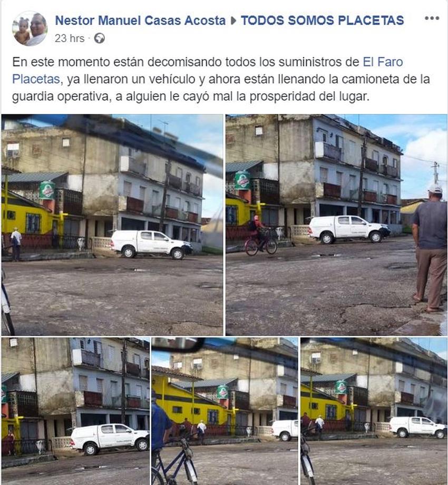This screenshot has width=448, height=485.
Task: Open the bottom-left building photo
Action: (x=75, y=411)
